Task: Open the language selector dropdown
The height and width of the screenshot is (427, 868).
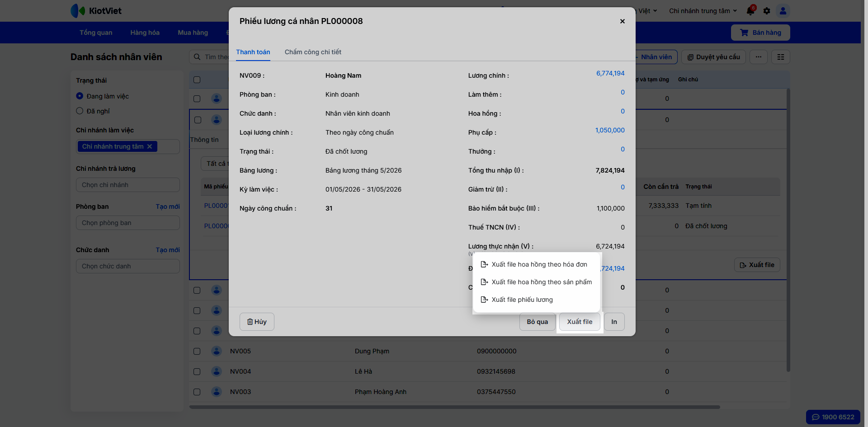Action: pos(647,11)
